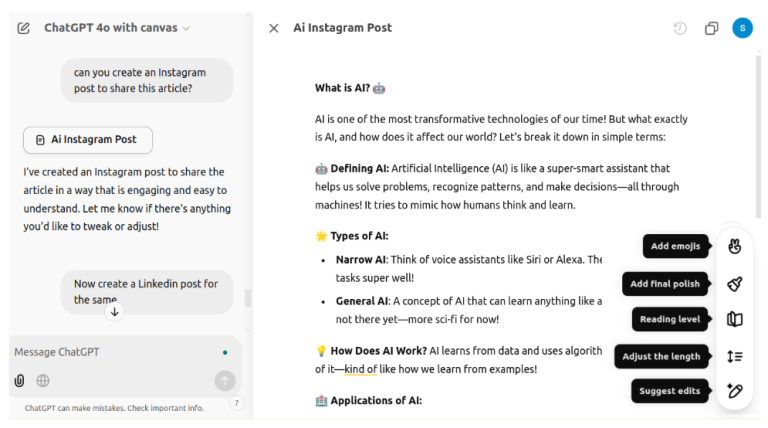Select the Adjust the length icon
768x428 pixels.
(735, 356)
